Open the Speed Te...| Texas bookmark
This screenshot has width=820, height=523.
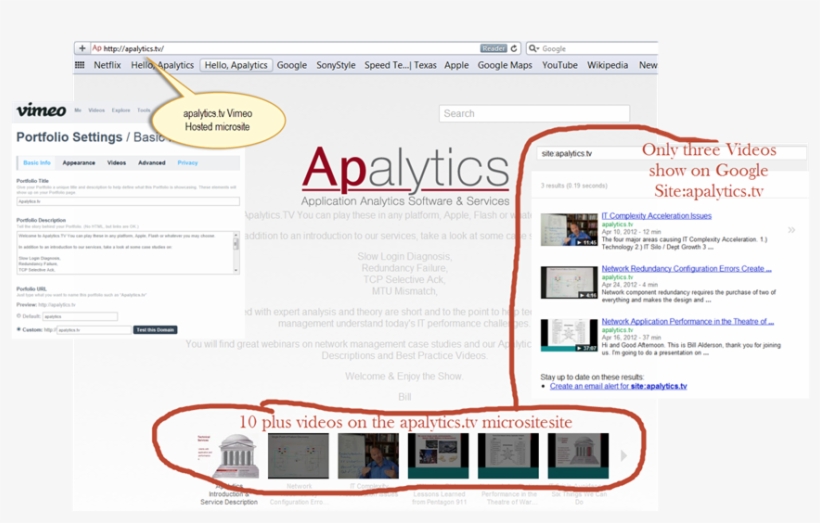click(x=400, y=65)
